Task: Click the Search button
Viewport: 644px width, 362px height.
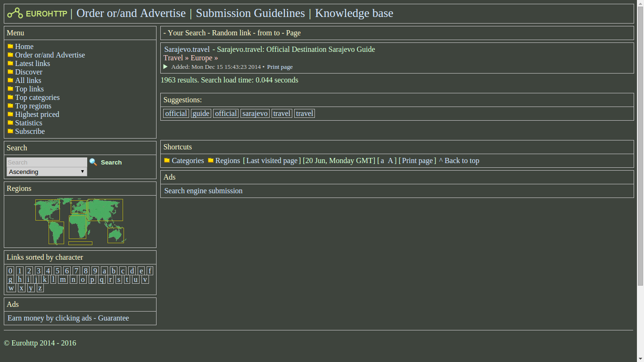Action: pos(111,162)
